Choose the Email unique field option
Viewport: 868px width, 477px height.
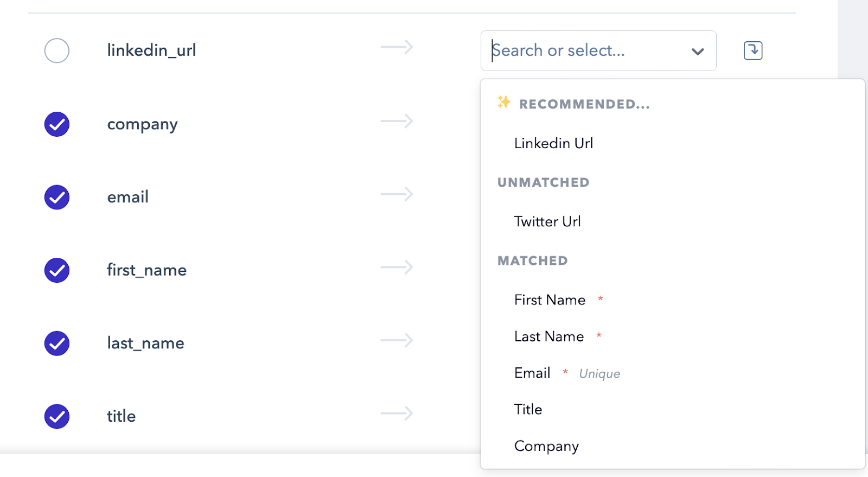pos(533,373)
